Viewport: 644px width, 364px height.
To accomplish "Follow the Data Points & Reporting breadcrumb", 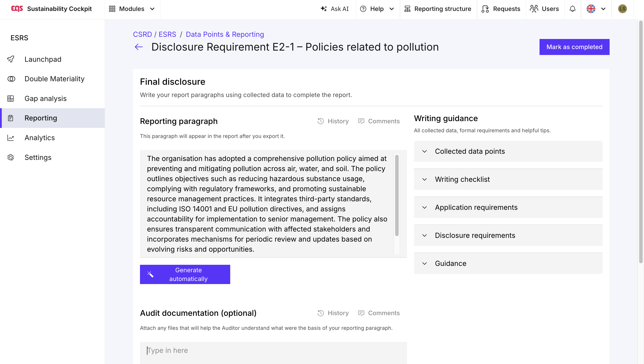I will pos(225,34).
